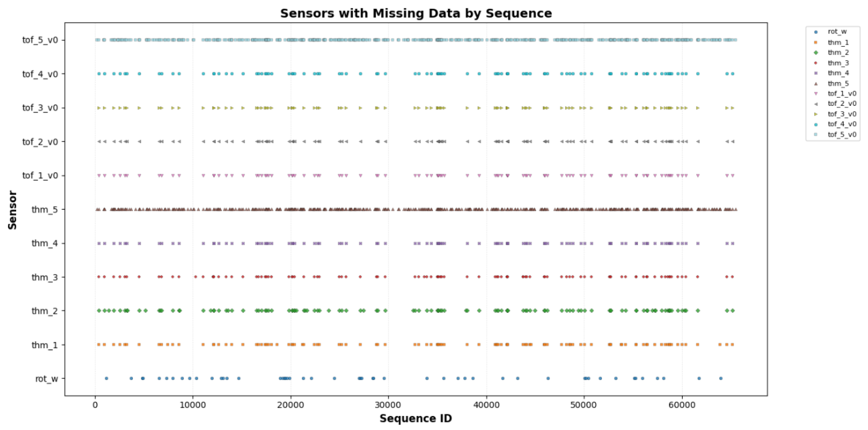The height and width of the screenshot is (430, 868).
Task: Click the rot_w y-axis tick label
Action: (x=47, y=379)
